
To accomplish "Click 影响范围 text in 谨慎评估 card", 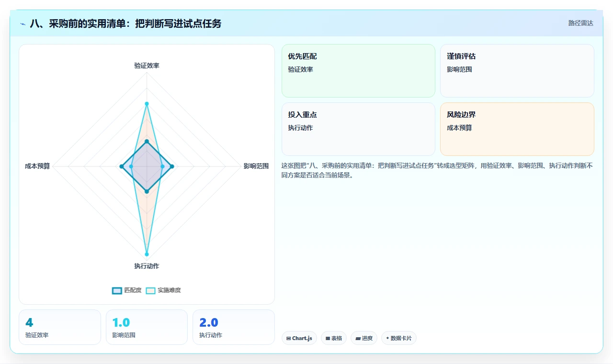I will click(x=459, y=69).
